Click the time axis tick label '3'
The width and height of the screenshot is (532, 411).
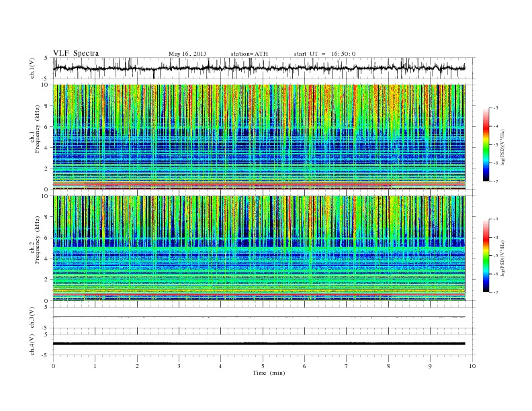click(x=179, y=366)
